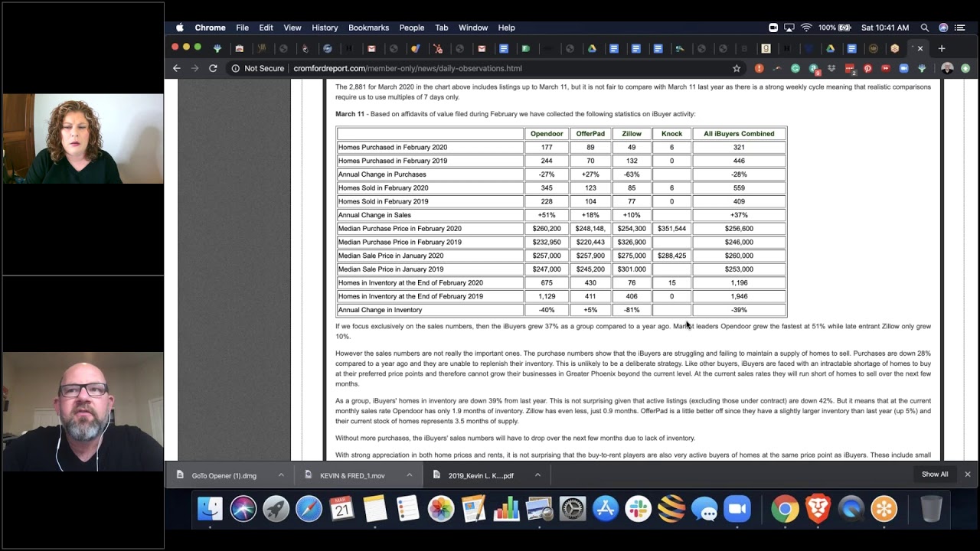Open the Help menu
The width and height of the screenshot is (980, 551).
506,28
